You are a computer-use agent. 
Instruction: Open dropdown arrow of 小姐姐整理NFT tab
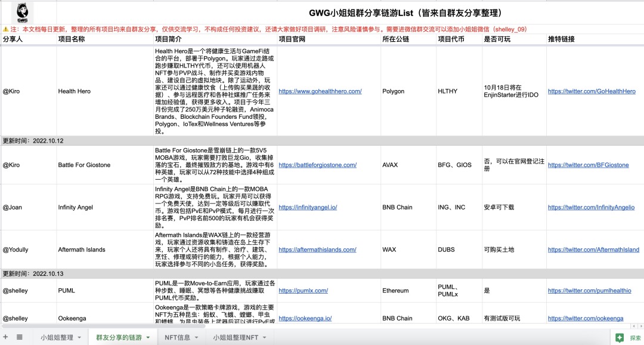[265, 338]
